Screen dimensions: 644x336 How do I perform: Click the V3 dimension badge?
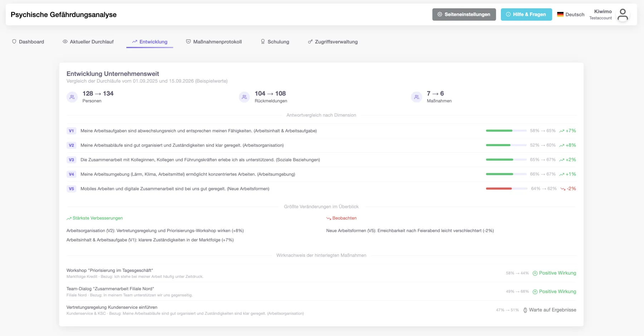(x=72, y=160)
